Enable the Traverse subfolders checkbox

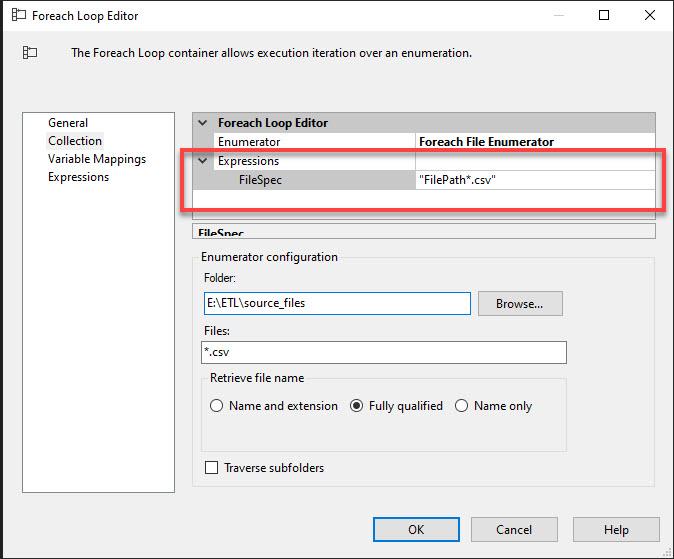point(211,467)
